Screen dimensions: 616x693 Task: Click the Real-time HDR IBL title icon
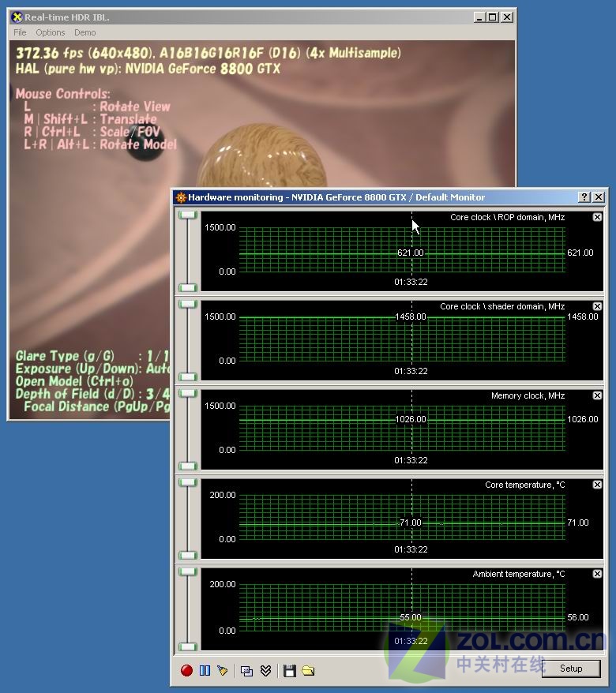(17, 17)
